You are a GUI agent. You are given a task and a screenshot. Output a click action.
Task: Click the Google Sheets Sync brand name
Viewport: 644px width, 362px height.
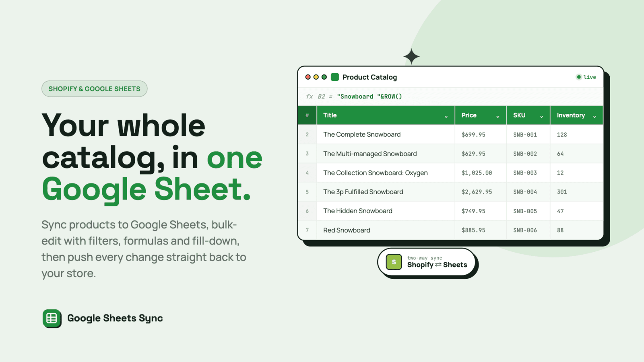115,318
